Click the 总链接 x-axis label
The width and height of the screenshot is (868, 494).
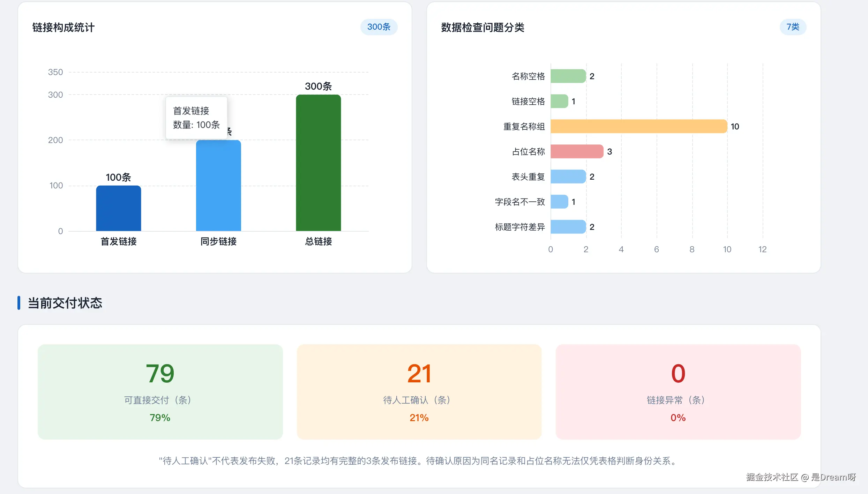pos(319,241)
